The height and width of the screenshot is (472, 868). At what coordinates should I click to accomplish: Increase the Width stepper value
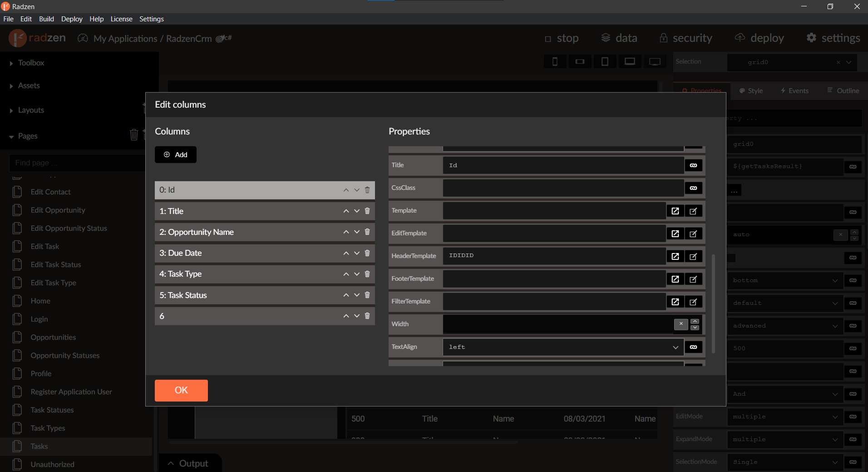695,321
